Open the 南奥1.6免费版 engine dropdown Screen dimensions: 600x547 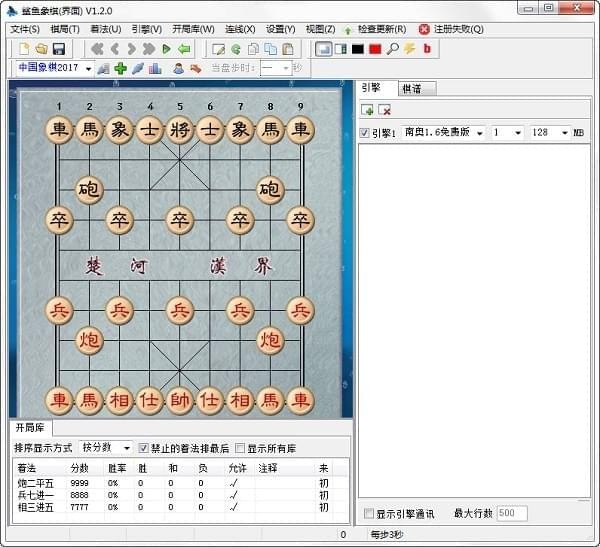479,133
